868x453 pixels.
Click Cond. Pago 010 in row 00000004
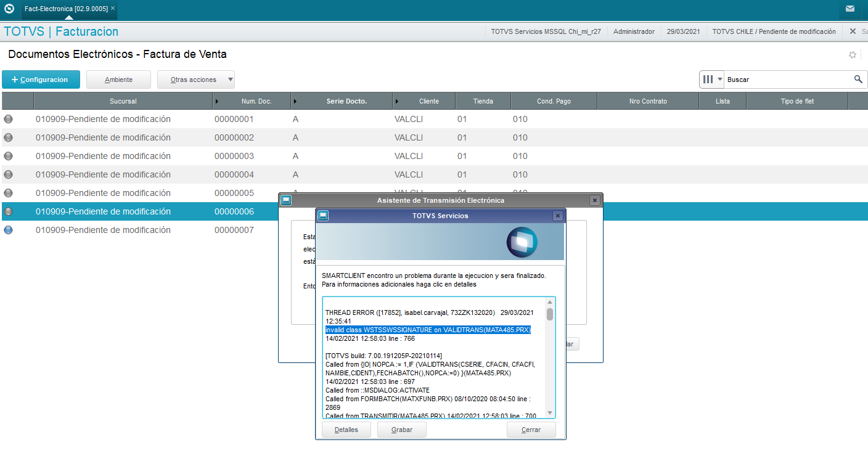pos(520,174)
